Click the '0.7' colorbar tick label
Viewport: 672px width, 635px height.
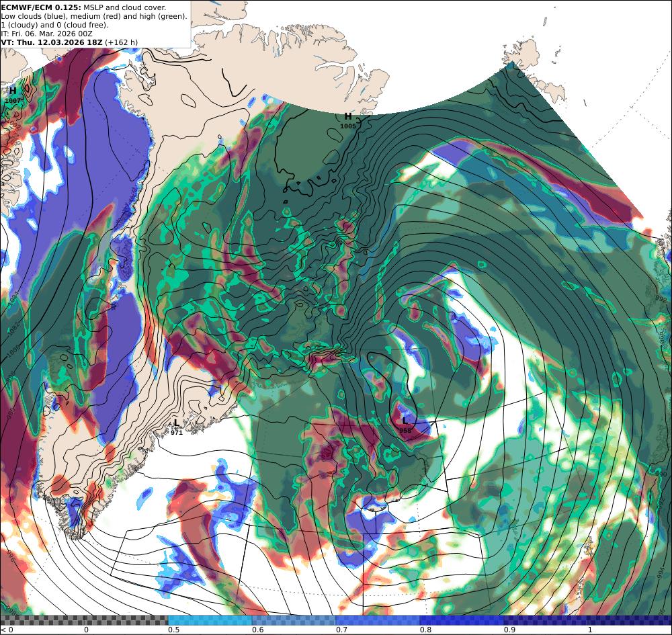[x=341, y=630]
